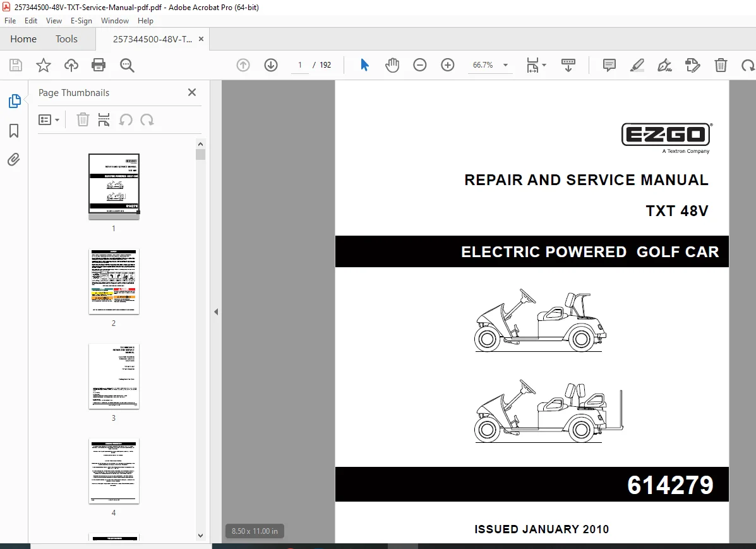Open the Find text search tool
This screenshot has width=756, height=549.
click(x=128, y=65)
